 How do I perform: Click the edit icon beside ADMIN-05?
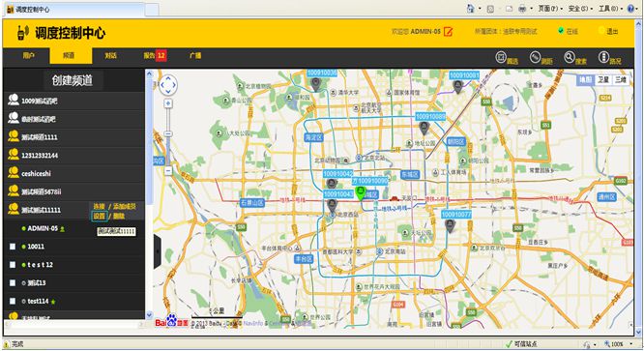[x=448, y=31]
